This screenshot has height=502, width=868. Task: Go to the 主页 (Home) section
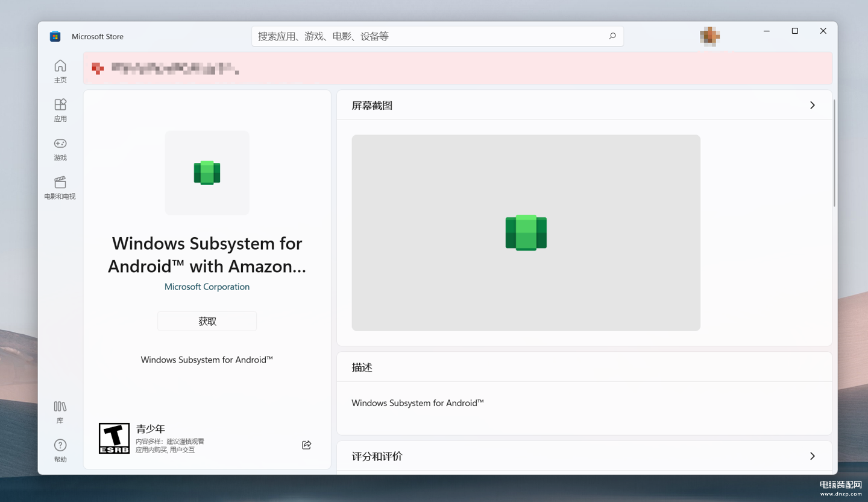60,71
